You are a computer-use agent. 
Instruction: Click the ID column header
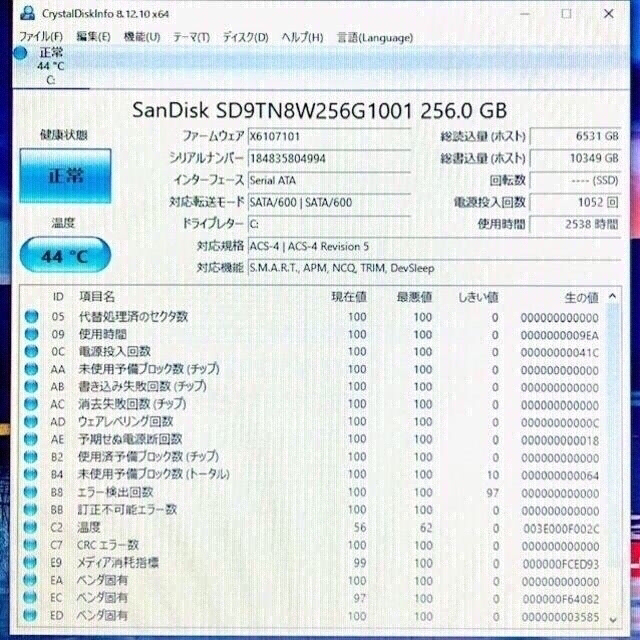click(x=58, y=297)
